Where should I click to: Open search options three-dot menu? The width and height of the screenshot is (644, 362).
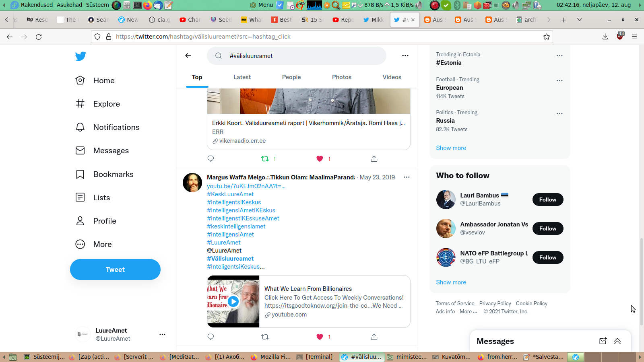coord(405,56)
